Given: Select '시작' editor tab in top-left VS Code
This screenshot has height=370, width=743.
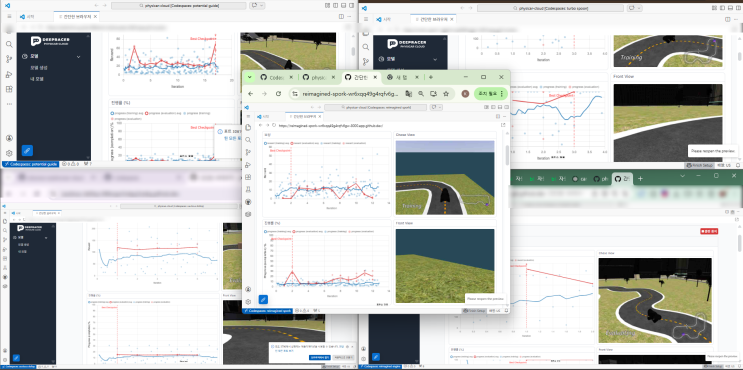Looking at the screenshot, I should [x=35, y=16].
